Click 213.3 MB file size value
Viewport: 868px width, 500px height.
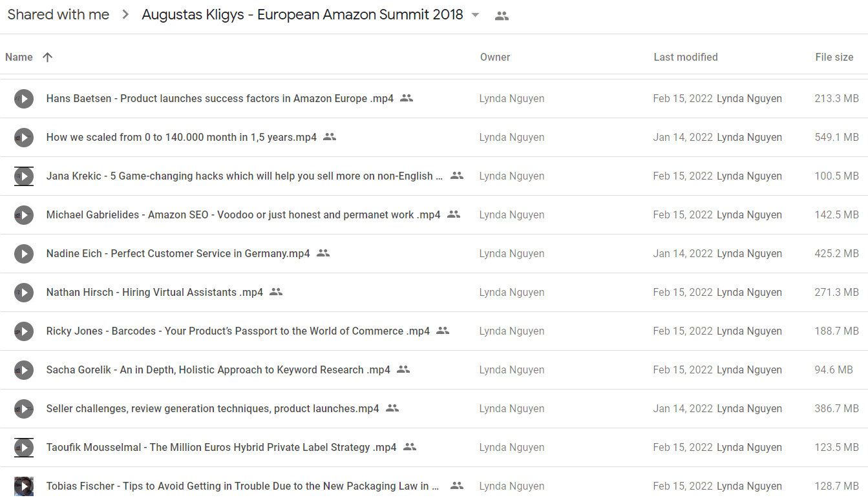836,99
